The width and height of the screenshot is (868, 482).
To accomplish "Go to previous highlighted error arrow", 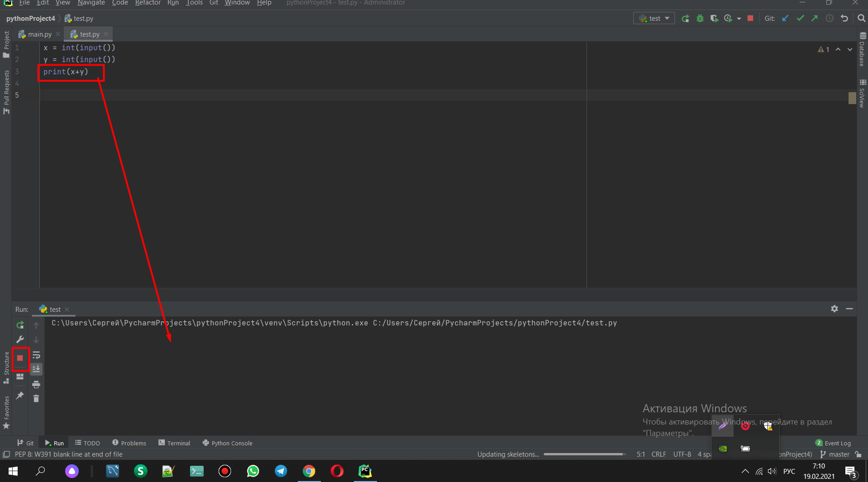I will coord(838,49).
